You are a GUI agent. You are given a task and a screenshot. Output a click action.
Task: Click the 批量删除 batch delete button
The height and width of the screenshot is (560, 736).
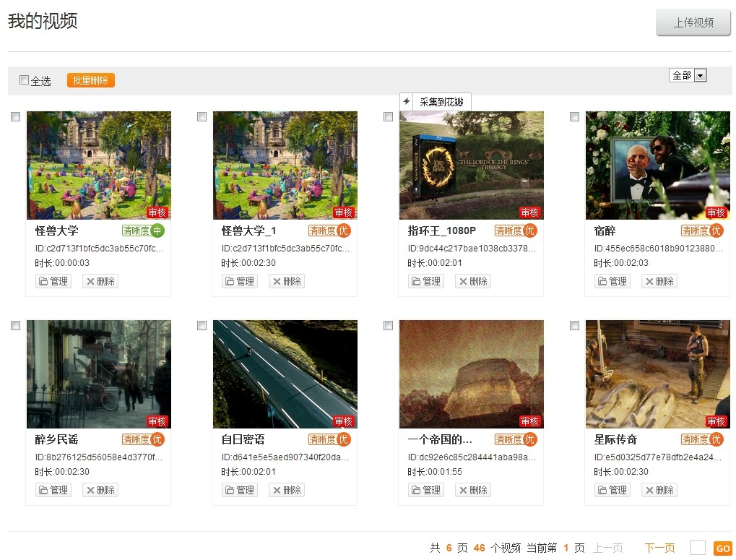tap(90, 80)
